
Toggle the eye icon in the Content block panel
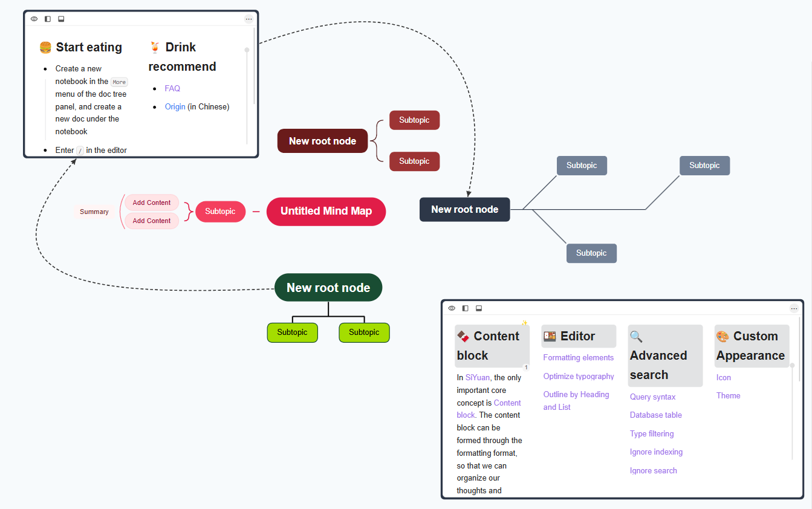[x=451, y=308]
